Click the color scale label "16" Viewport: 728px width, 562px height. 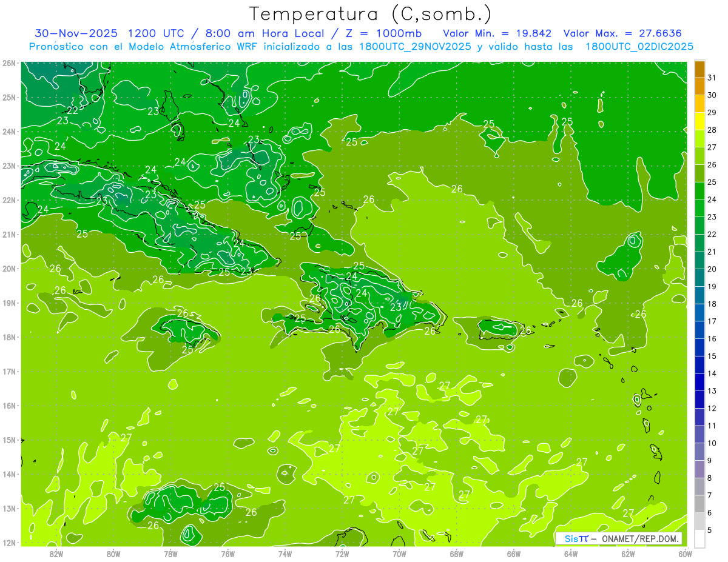712,338
